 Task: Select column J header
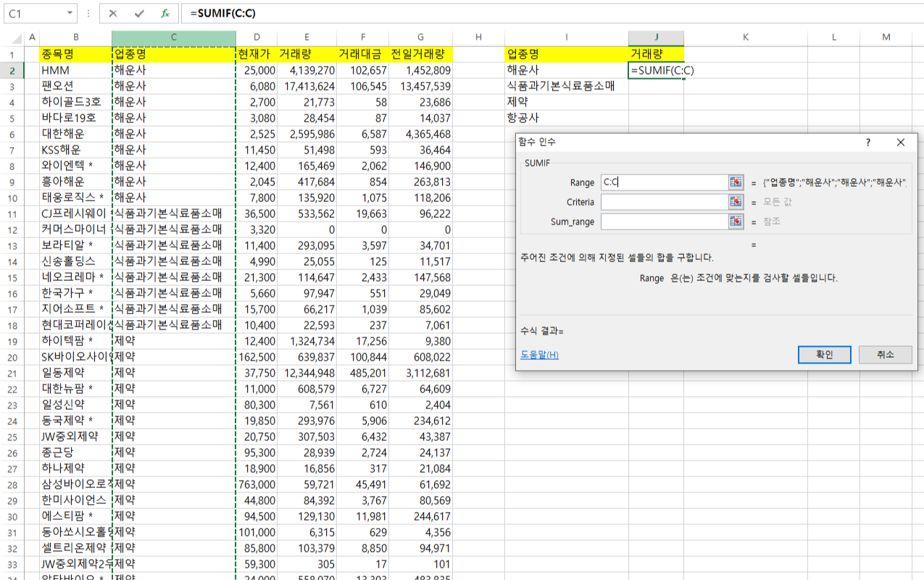coord(656,38)
